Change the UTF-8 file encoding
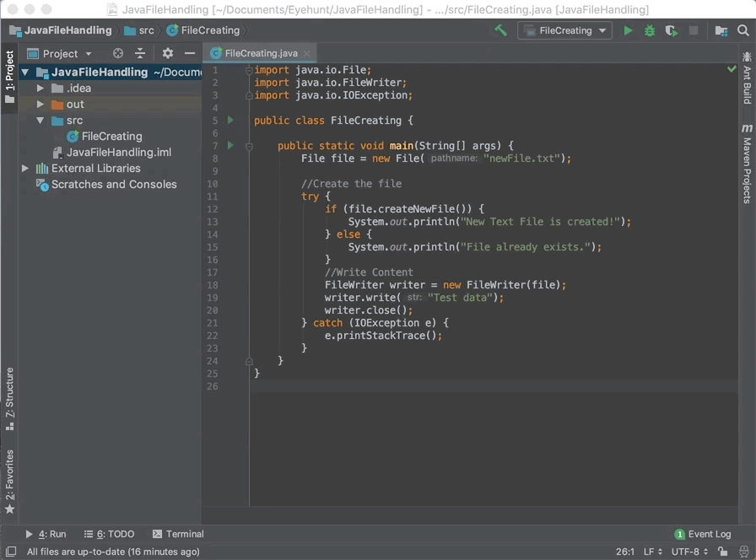Image resolution: width=756 pixels, height=560 pixels. [689, 552]
